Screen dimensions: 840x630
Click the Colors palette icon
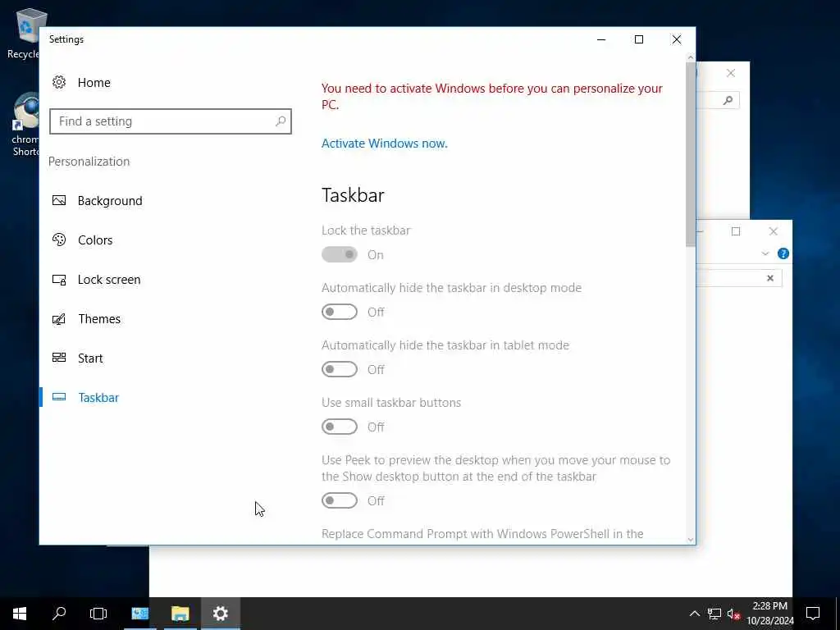(x=59, y=240)
